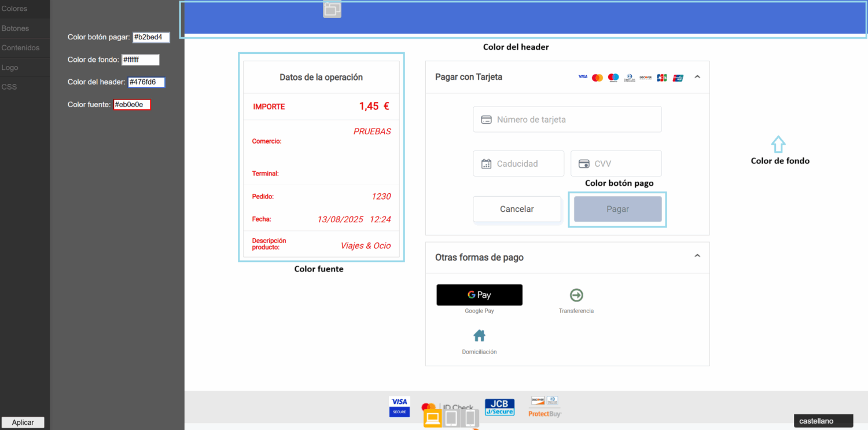868x430 pixels.
Task: Click the windows icon in the header
Action: click(x=332, y=9)
